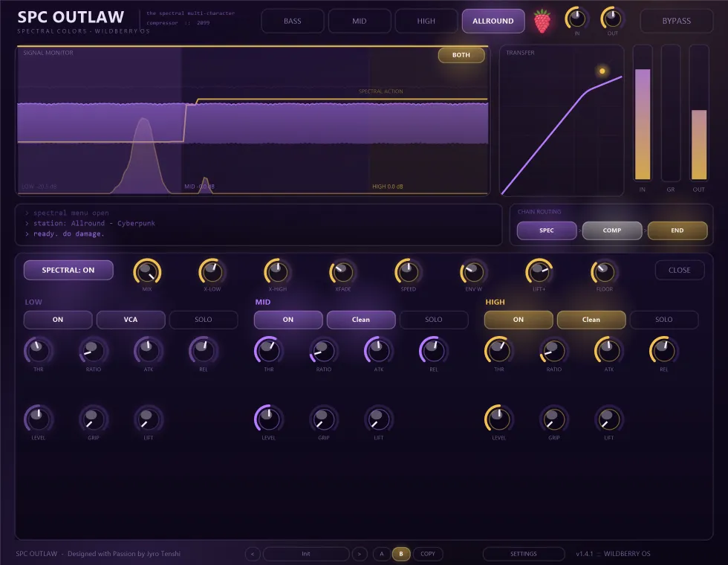The height and width of the screenshot is (565, 728).
Task: Switch signal monitor BOTH view mode
Action: point(461,55)
